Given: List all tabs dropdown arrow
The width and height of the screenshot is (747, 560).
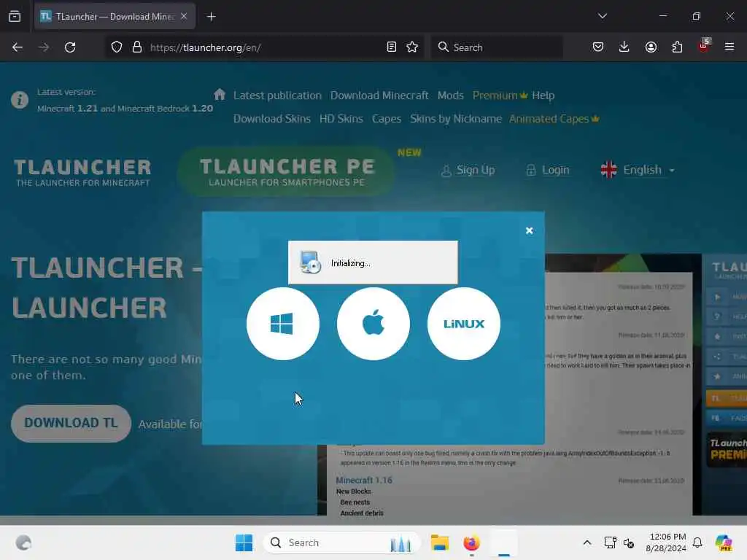Looking at the screenshot, I should [603, 16].
